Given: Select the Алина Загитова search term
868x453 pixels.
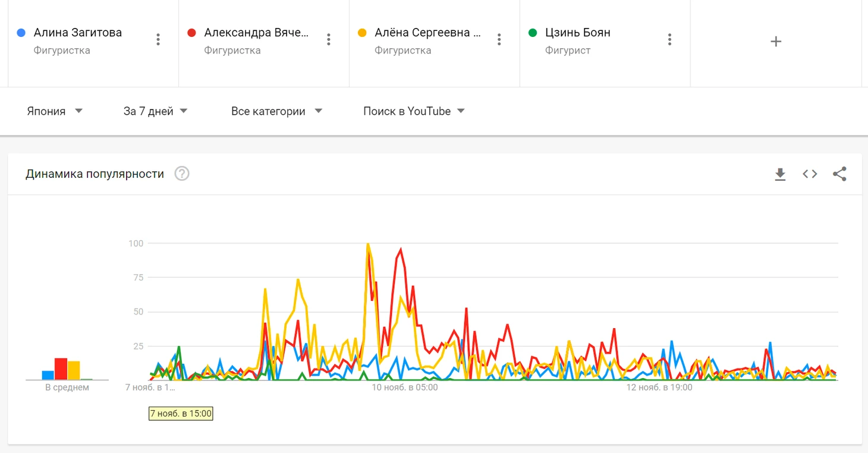Looking at the screenshot, I should tap(77, 33).
